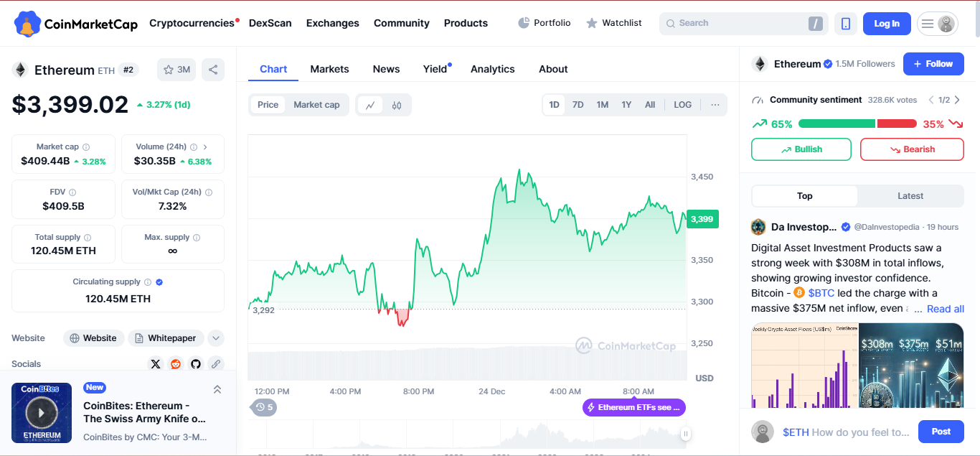Go to next community sentiment page
Image resolution: width=980 pixels, height=456 pixels.
(957, 100)
